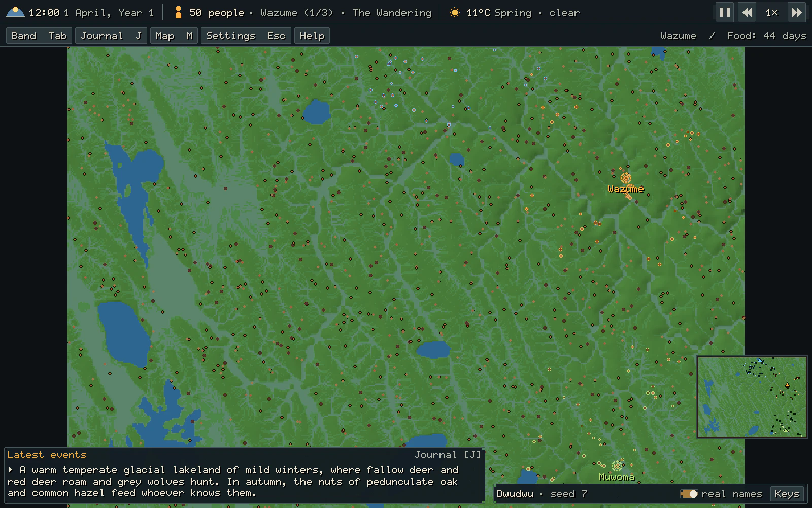This screenshot has width=812, height=508.
Task: Click the orange person population icon
Action: [x=178, y=12]
